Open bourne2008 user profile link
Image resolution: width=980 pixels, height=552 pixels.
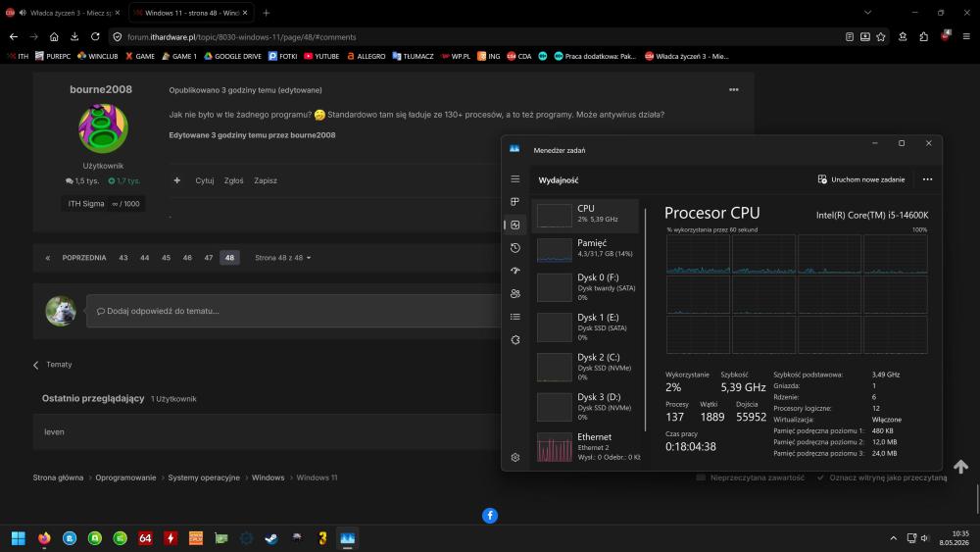tap(101, 89)
